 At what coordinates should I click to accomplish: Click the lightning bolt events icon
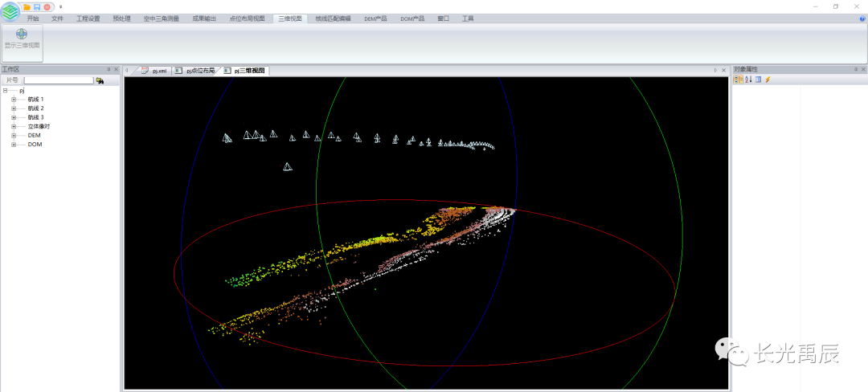(768, 80)
